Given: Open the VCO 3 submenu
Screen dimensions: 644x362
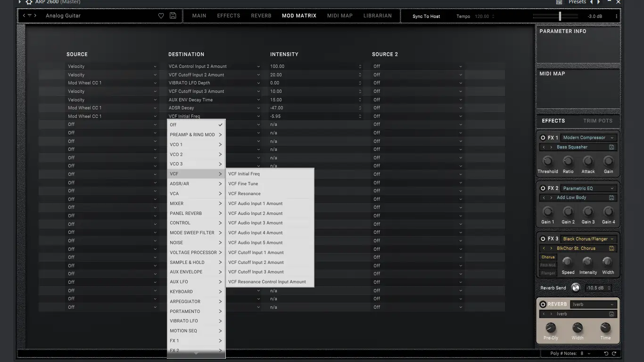Looking at the screenshot, I should tap(196, 164).
